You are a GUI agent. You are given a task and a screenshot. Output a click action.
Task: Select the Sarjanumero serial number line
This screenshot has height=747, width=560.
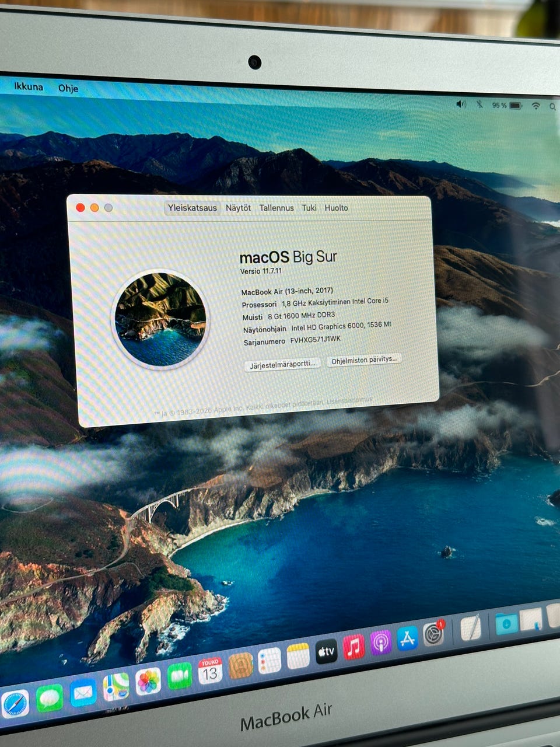click(x=292, y=341)
